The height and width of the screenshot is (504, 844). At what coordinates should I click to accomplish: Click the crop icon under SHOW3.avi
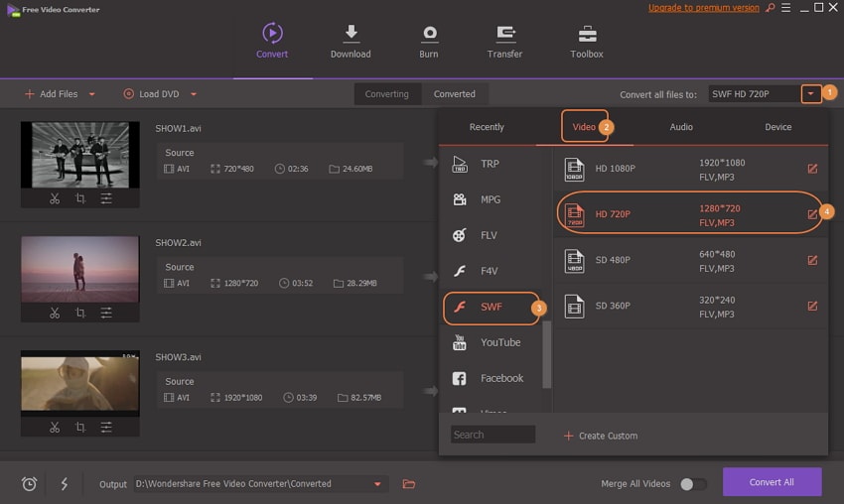click(x=80, y=428)
